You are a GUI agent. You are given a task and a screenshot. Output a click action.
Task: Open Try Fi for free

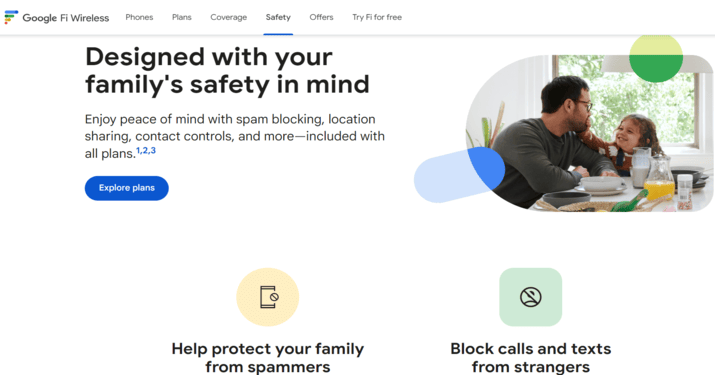(377, 17)
